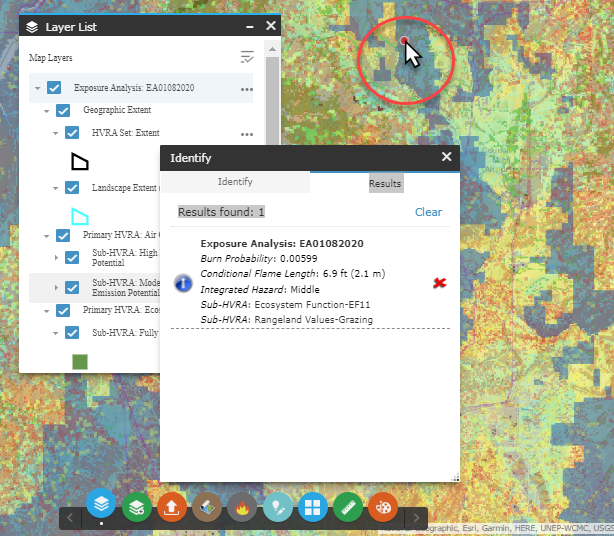The width and height of the screenshot is (614, 536).
Task: Collapse the Exposure Analysis: EA01082020 group
Action: tap(38, 88)
